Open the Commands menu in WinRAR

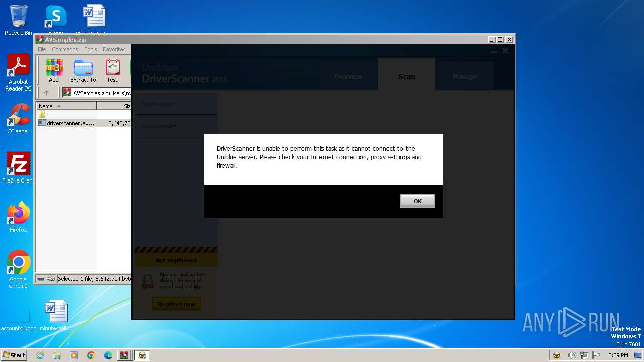coord(65,49)
